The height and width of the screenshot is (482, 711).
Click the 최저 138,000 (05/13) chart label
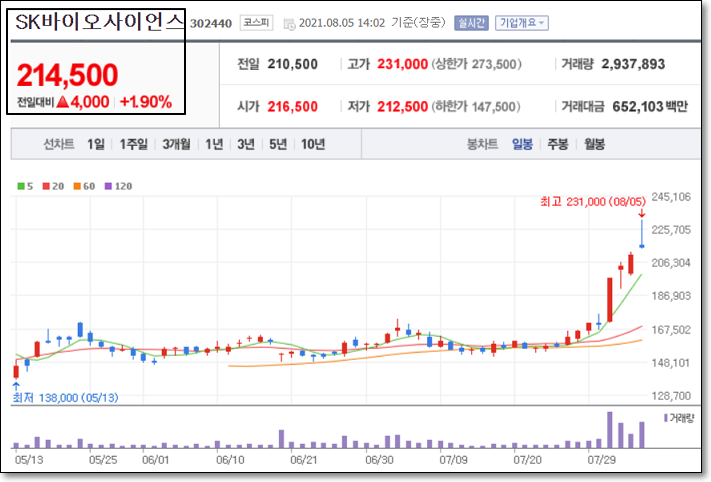click(x=65, y=398)
